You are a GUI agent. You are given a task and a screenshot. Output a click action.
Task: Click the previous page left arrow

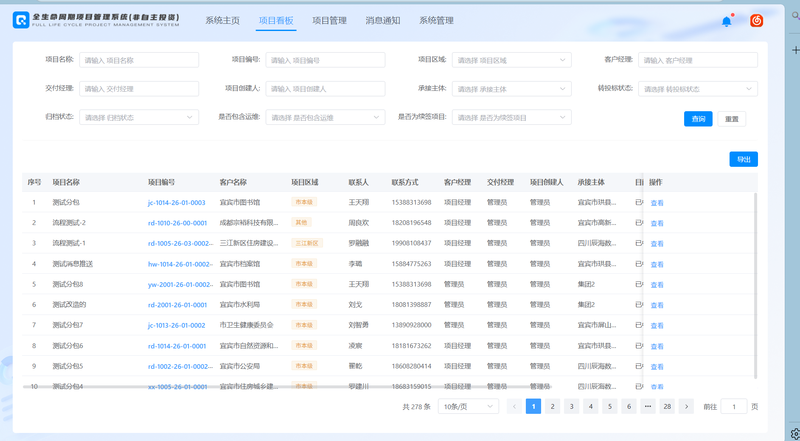click(x=514, y=407)
